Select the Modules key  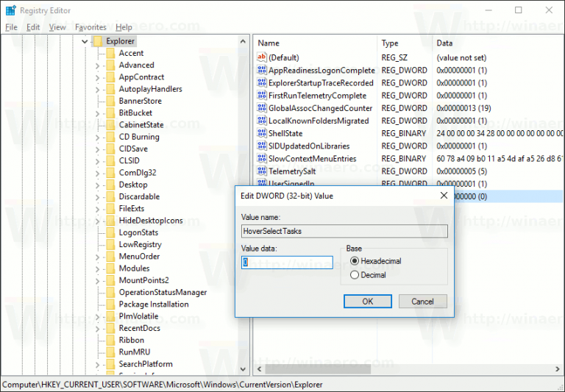point(134,268)
